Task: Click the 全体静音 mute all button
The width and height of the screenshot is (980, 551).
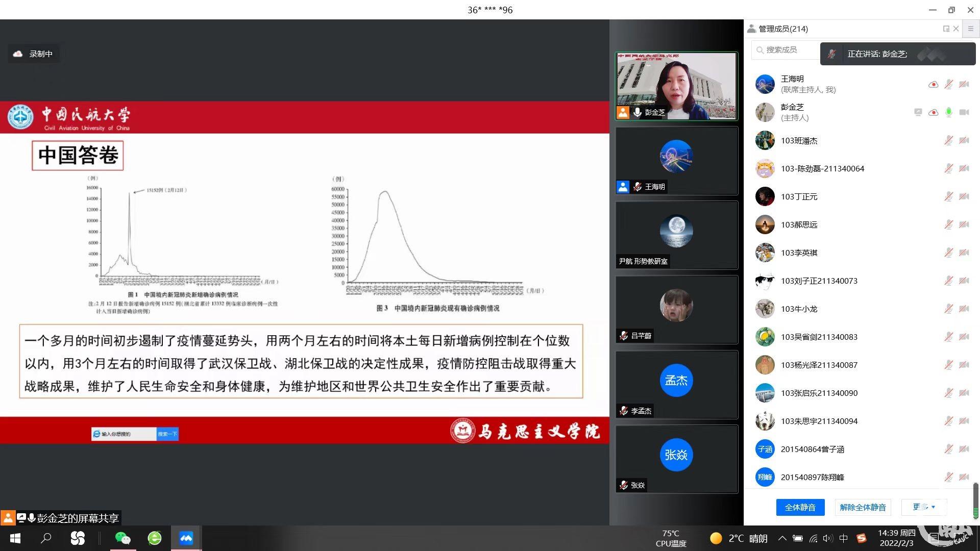Action: (x=800, y=507)
